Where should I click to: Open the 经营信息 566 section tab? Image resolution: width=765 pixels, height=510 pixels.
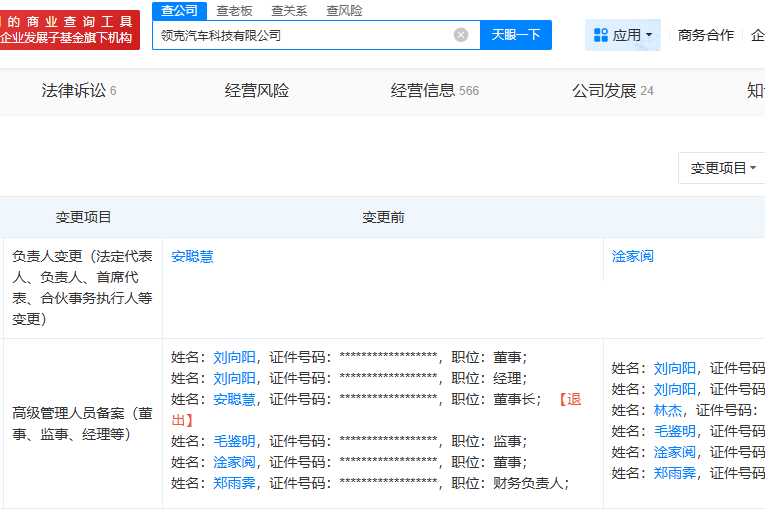pyautogui.click(x=434, y=91)
